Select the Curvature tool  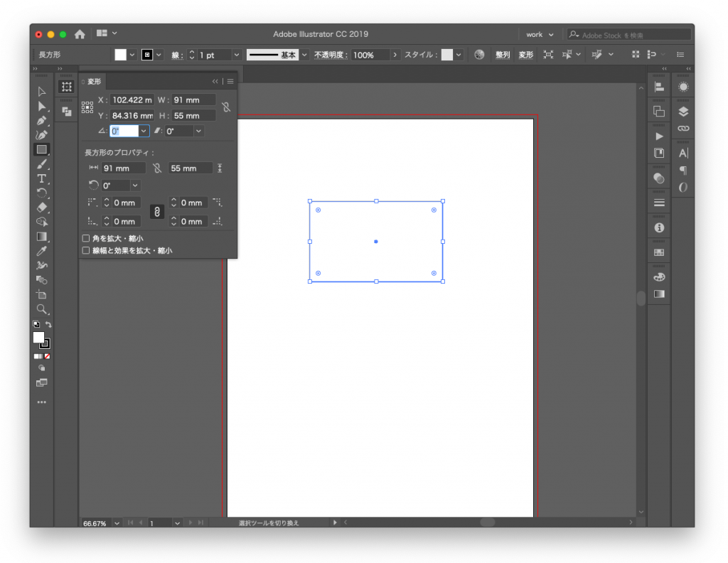pos(42,135)
